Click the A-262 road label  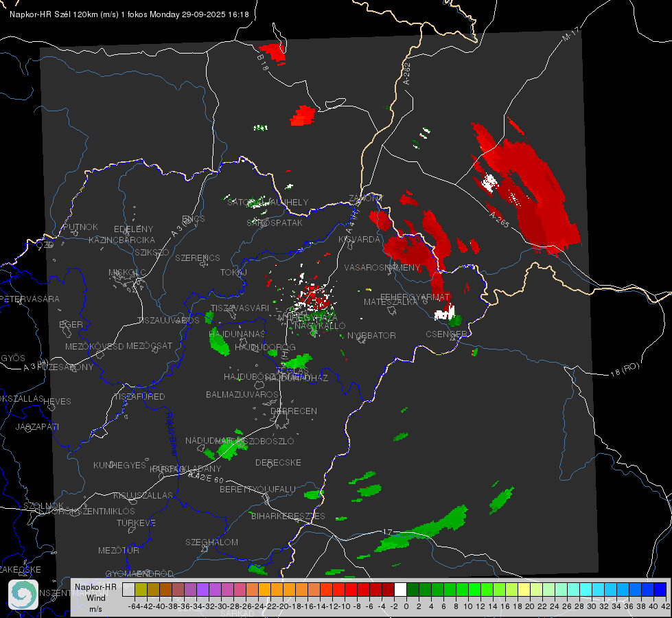(406, 73)
